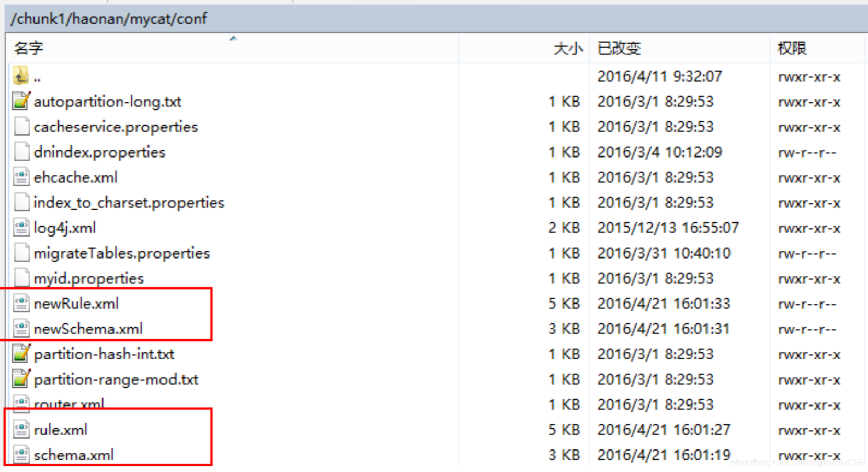
Task: Click the date 2016/4/21 16:01:27
Action: point(664,430)
